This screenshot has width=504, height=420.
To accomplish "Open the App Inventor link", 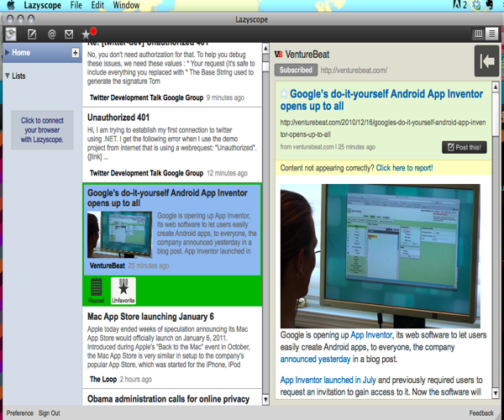I will (x=371, y=335).
